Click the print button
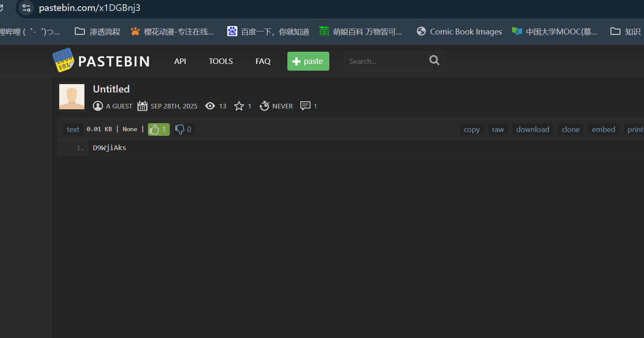 (x=634, y=129)
